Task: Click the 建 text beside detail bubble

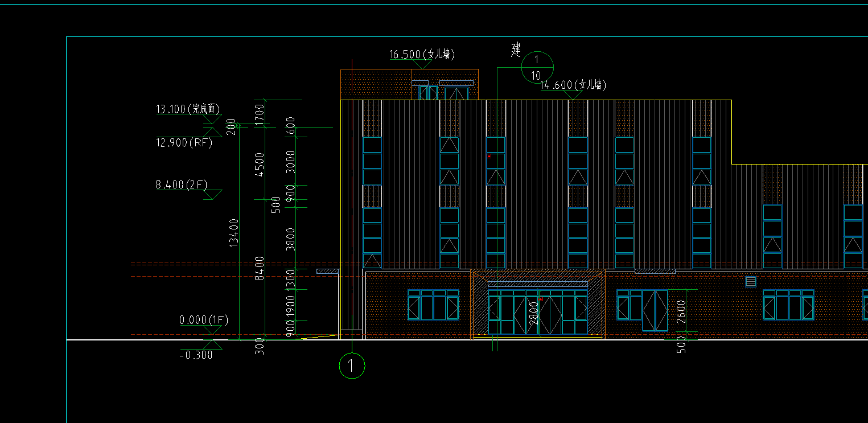Action: tap(516, 50)
